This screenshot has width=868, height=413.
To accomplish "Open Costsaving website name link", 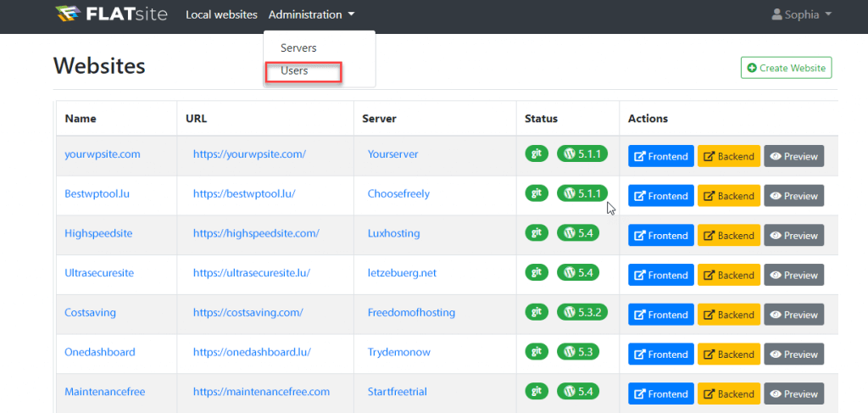I will [90, 312].
